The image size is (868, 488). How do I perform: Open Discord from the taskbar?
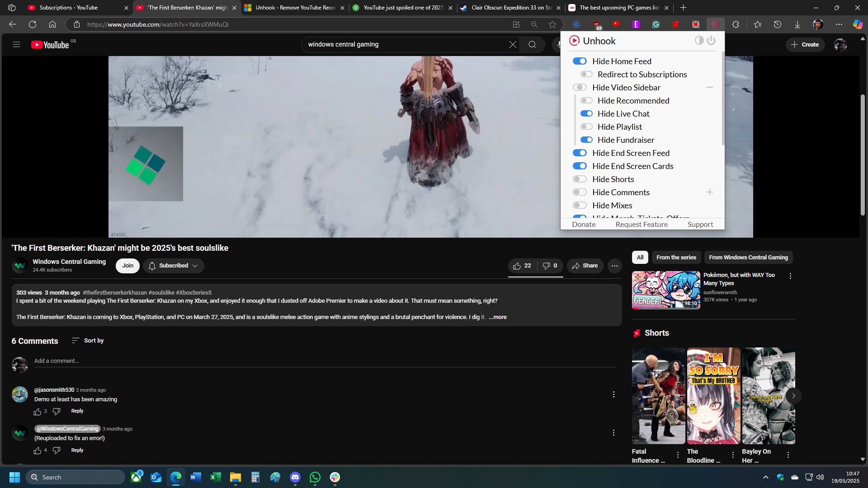click(x=295, y=477)
